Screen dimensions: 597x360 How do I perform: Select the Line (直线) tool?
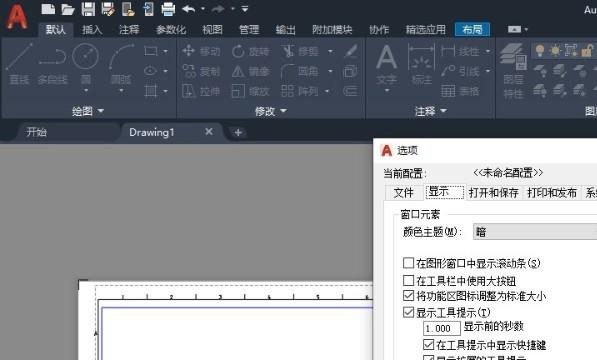(19, 64)
